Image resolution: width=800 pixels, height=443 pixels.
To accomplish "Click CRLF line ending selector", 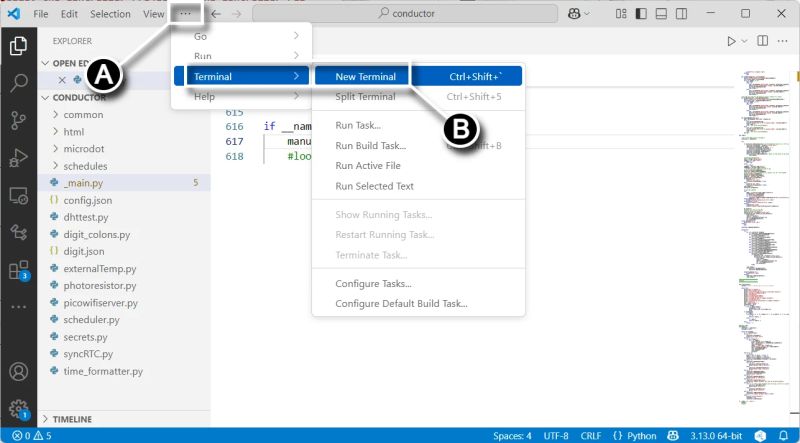I will tap(590, 436).
